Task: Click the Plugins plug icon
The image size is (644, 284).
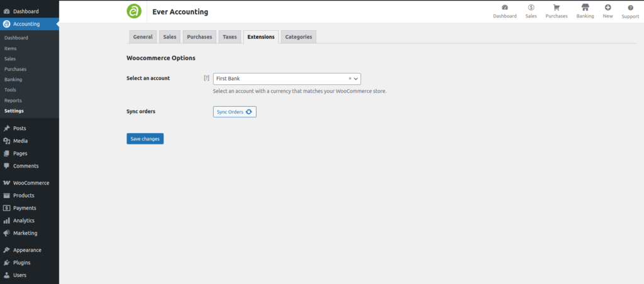Action: pyautogui.click(x=6, y=263)
